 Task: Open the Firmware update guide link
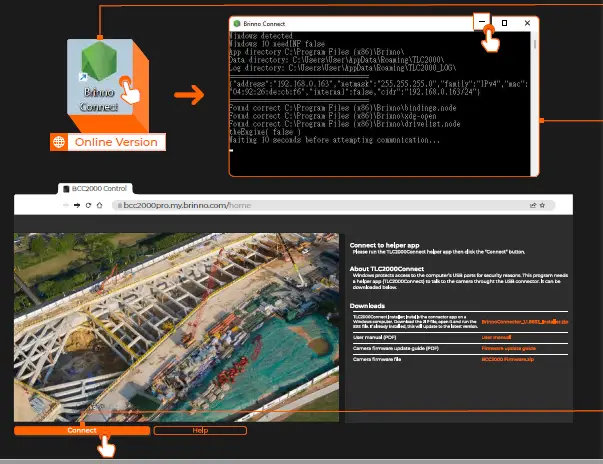(508, 348)
